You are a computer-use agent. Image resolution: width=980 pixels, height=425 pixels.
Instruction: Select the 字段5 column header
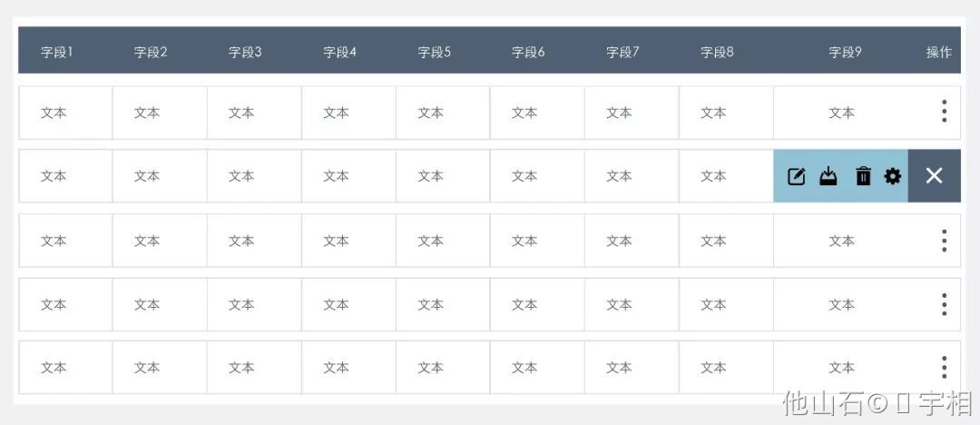point(435,52)
